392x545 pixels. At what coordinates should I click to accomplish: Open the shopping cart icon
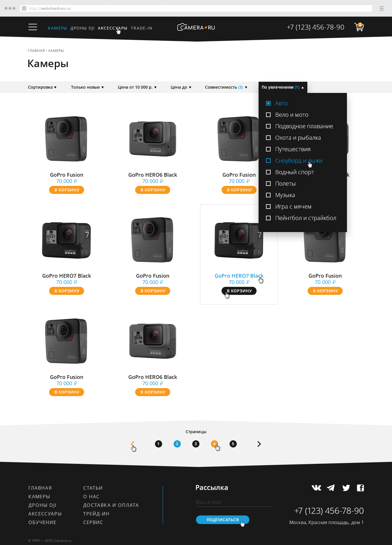point(359,27)
